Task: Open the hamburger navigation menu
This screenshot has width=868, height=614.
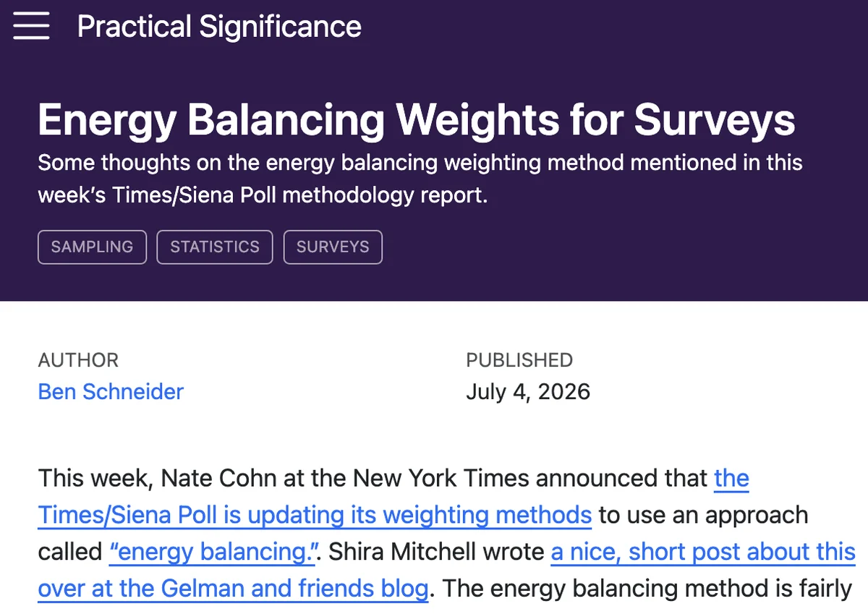Action: [x=31, y=27]
